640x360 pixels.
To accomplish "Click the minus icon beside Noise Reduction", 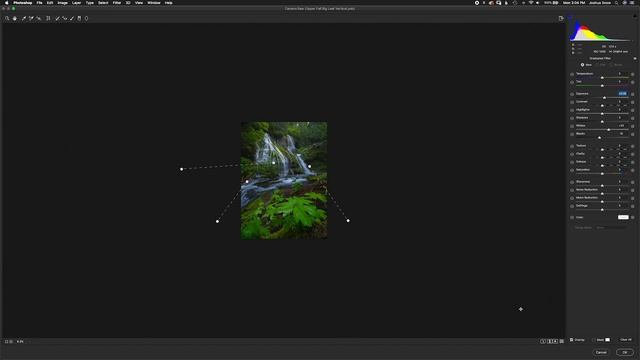I will [x=572, y=190].
